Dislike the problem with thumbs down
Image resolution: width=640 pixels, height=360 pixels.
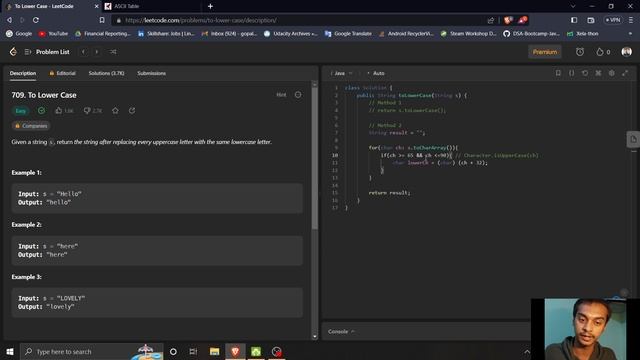(x=93, y=111)
